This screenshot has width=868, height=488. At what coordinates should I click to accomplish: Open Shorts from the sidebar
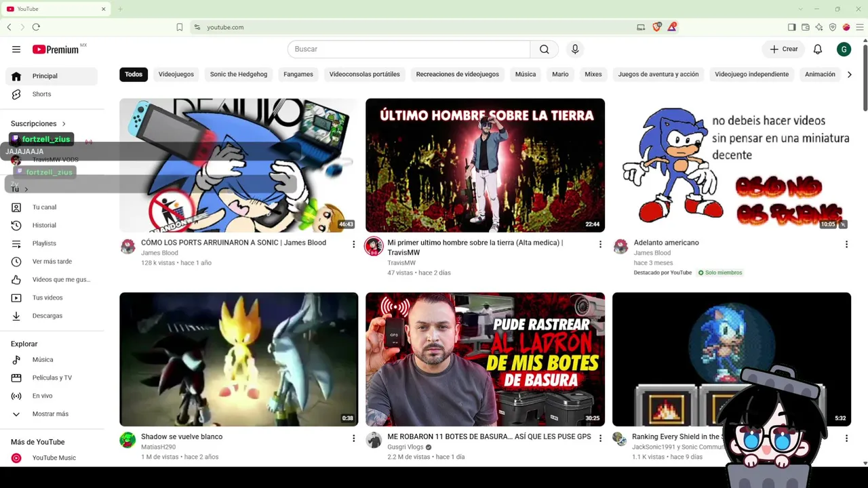(52, 94)
